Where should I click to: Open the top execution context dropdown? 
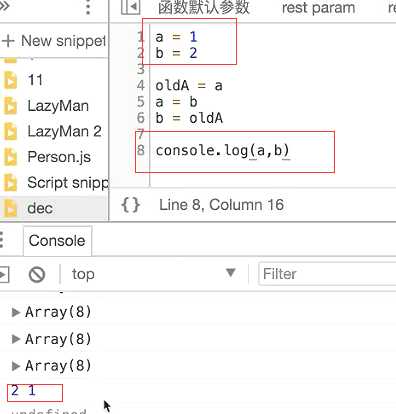pos(154,274)
